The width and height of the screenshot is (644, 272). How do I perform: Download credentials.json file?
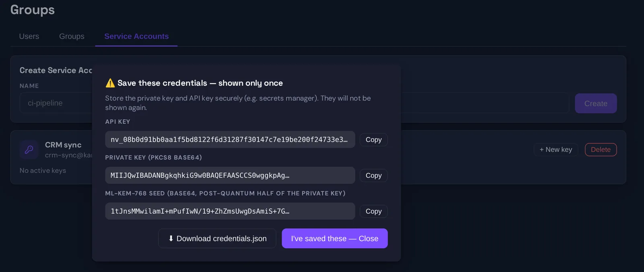point(217,238)
